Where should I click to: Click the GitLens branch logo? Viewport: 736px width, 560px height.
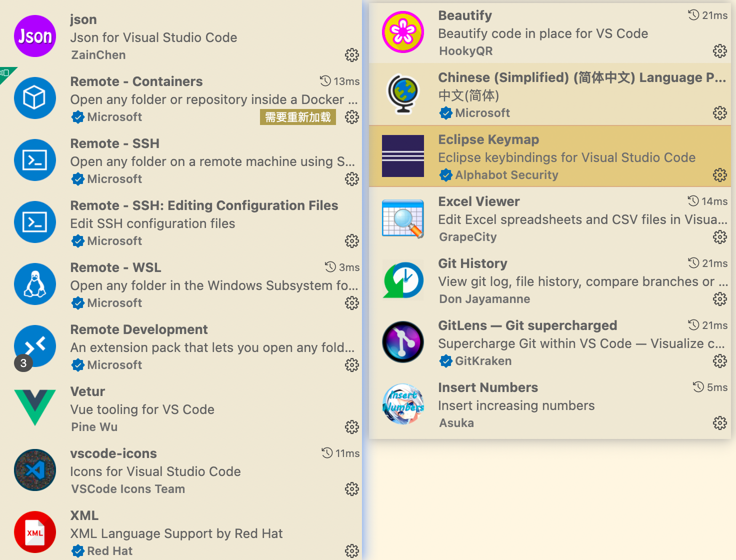click(403, 342)
